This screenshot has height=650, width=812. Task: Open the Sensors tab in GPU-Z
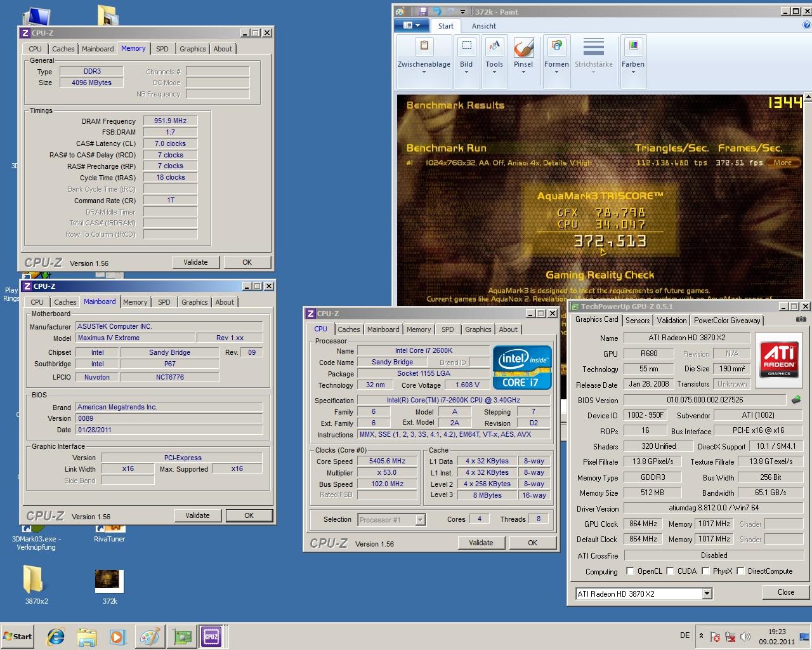(x=638, y=321)
